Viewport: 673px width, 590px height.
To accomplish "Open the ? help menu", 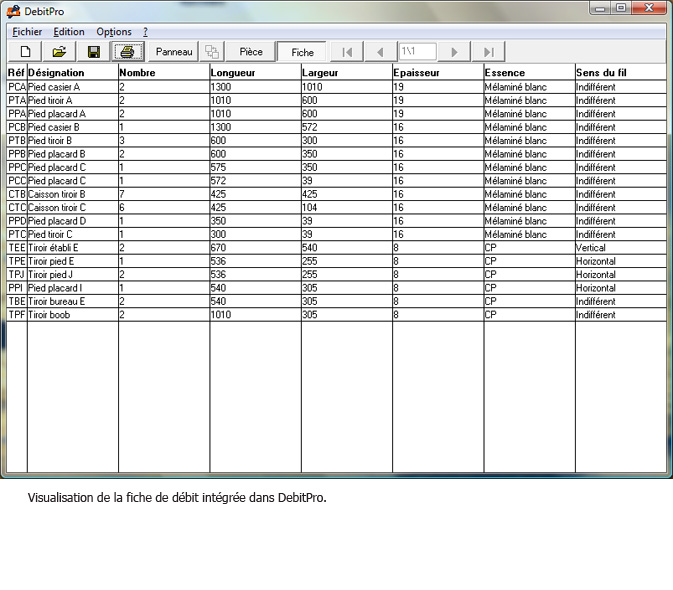I will (146, 32).
